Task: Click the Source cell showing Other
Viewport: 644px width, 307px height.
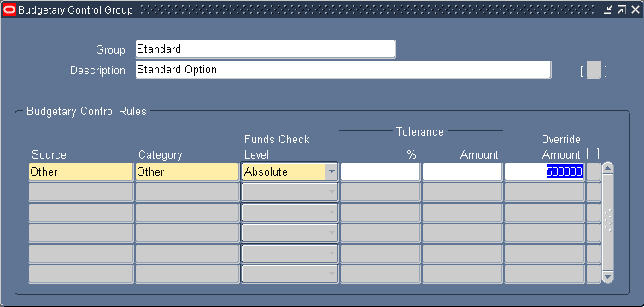Action: click(81, 171)
